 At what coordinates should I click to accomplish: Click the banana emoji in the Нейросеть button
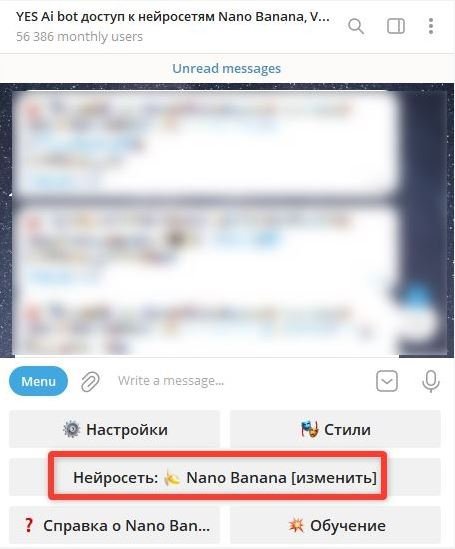coord(172,478)
